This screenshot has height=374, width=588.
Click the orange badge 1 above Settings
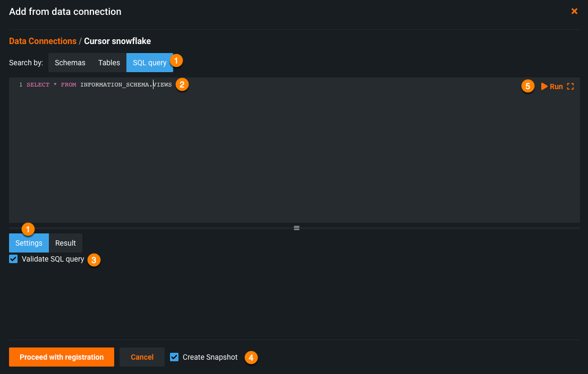click(28, 229)
